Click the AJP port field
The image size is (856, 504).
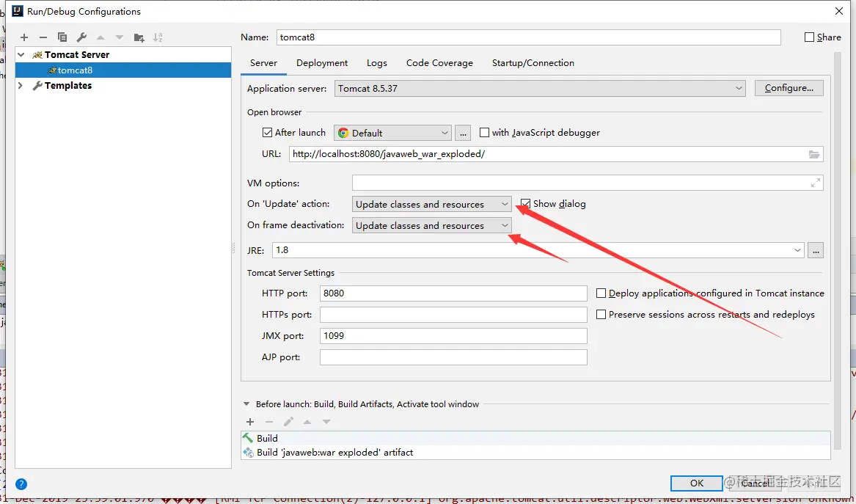453,357
